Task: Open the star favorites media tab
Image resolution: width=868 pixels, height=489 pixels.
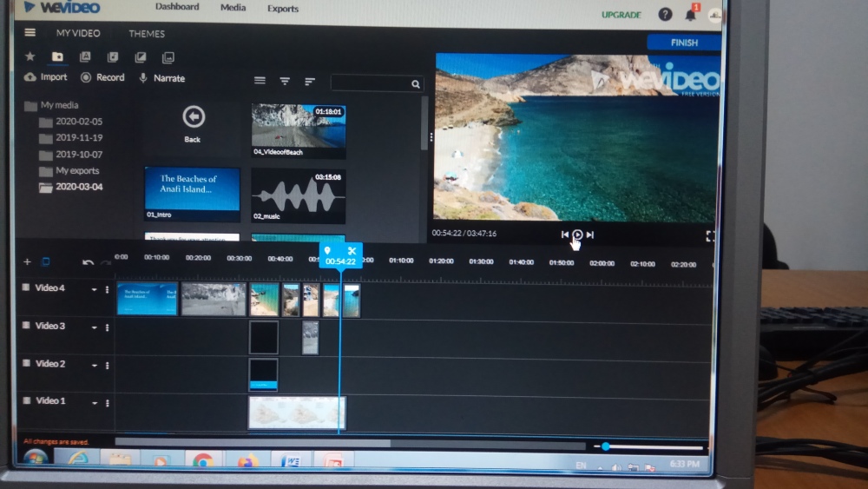Action: tap(30, 57)
